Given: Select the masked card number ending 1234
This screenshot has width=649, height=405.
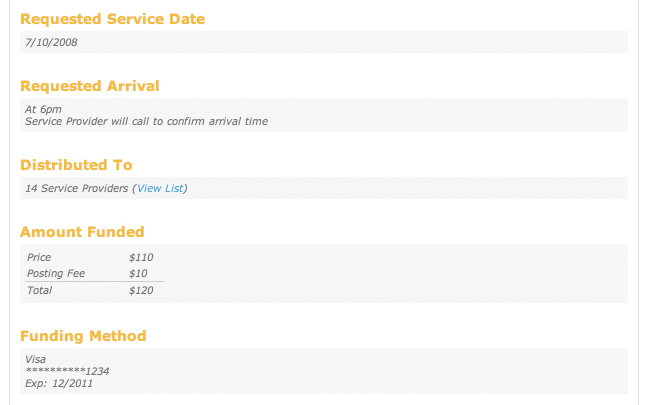Looking at the screenshot, I should point(67,371).
